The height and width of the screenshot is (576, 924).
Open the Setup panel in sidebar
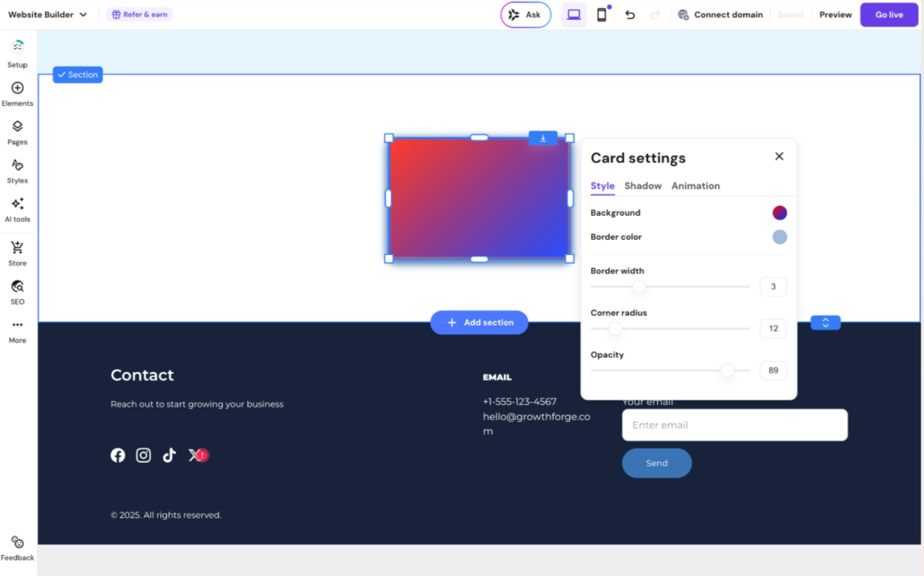tap(17, 53)
